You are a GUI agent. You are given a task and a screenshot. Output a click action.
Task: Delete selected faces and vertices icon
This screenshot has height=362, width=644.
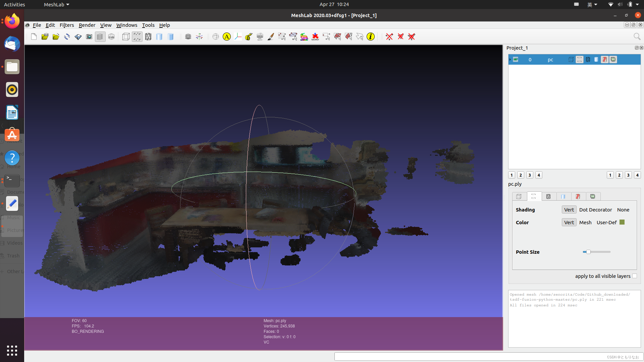pos(412,37)
